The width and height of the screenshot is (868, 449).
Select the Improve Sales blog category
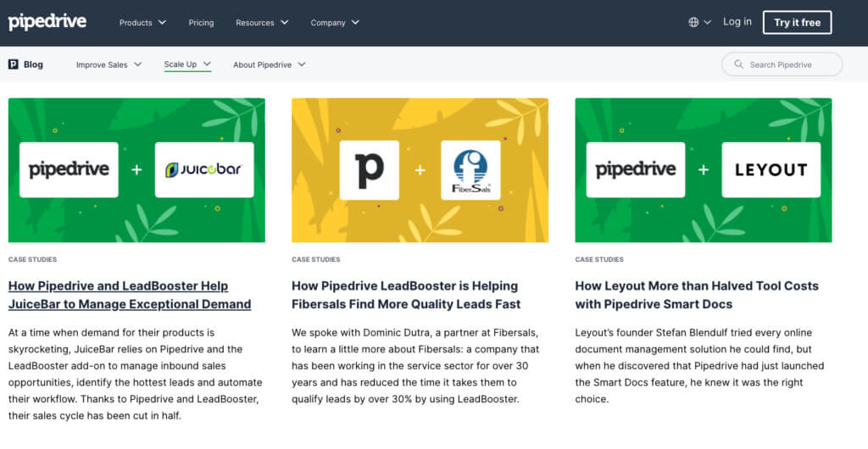tap(109, 64)
